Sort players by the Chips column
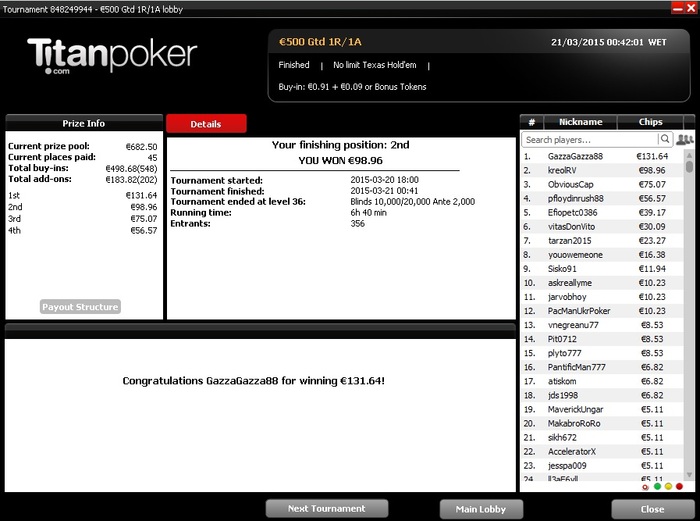Viewport: 700px width, 521px height. click(x=650, y=122)
